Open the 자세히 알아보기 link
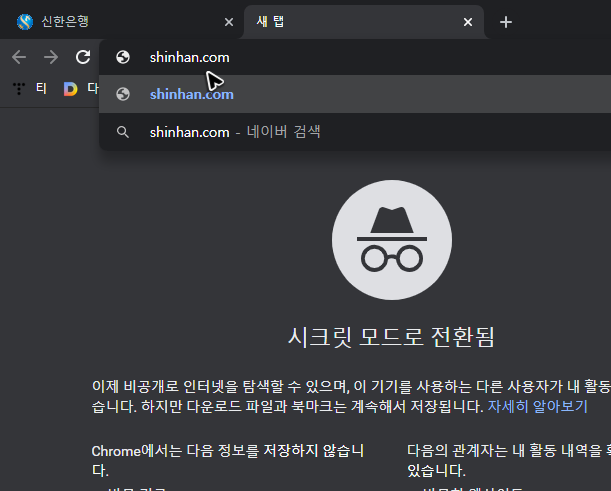Viewport: 611px width, 491px height. point(537,406)
